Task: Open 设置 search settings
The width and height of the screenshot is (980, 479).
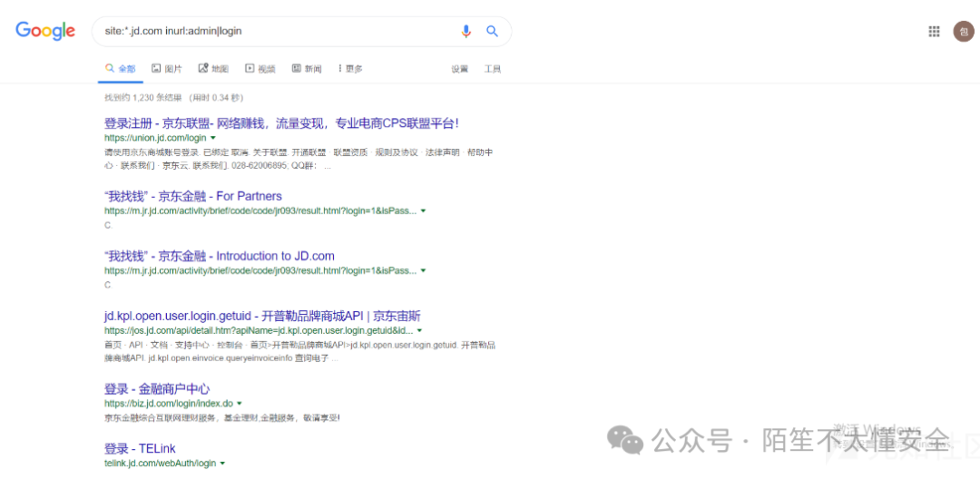Action: click(x=460, y=69)
